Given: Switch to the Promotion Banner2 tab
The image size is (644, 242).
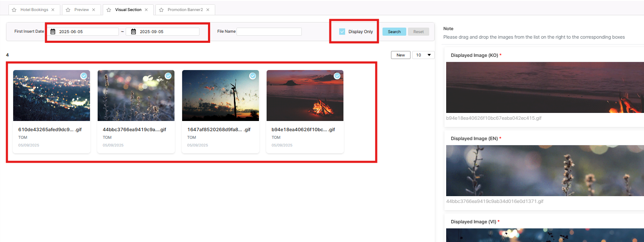Looking at the screenshot, I should 185,10.
